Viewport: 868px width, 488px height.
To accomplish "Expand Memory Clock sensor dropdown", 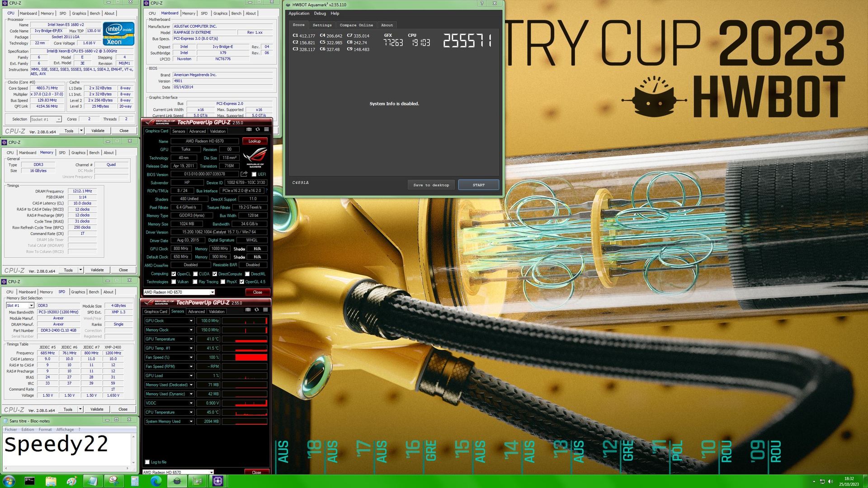I will 191,330.
